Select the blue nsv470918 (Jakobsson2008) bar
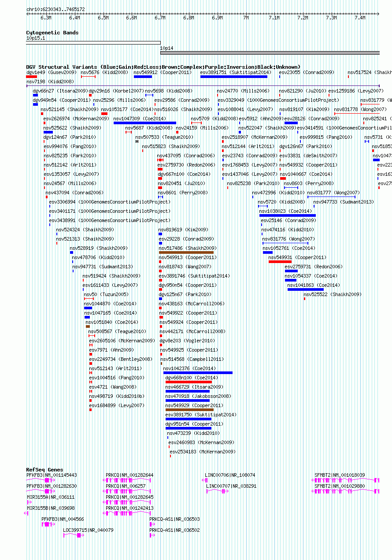392x560 pixels. (188, 401)
